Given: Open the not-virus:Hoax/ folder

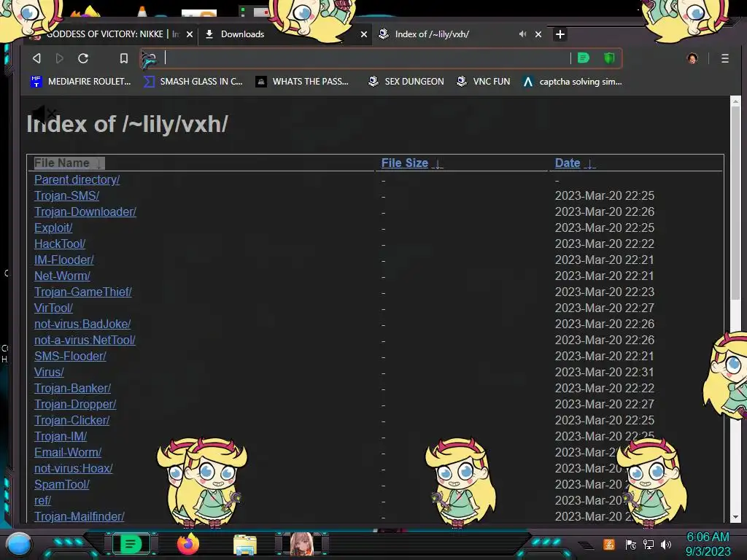Looking at the screenshot, I should pyautogui.click(x=74, y=469).
